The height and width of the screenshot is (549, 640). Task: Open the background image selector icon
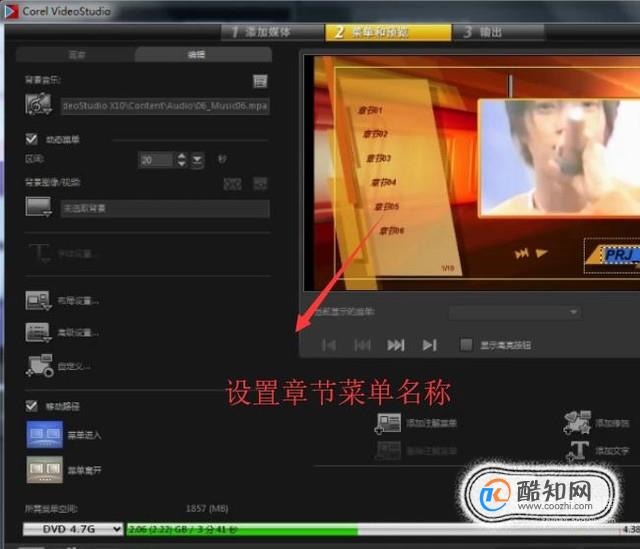tap(38, 207)
